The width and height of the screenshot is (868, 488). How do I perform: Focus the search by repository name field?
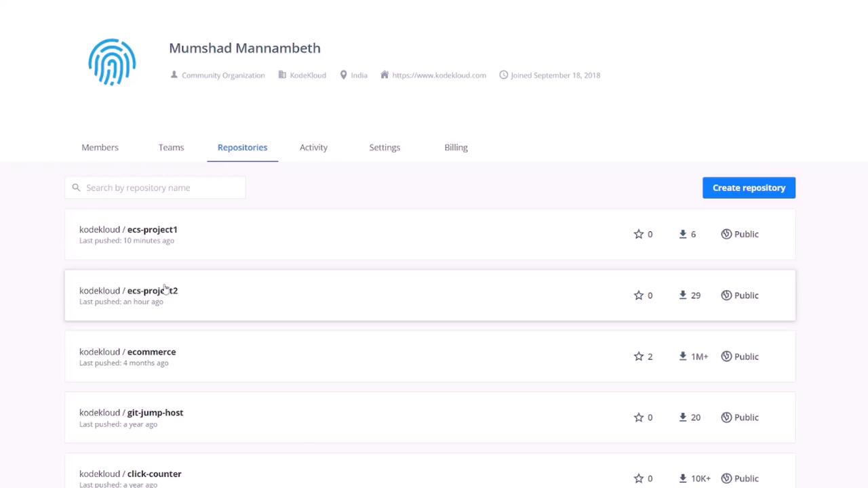click(x=163, y=188)
